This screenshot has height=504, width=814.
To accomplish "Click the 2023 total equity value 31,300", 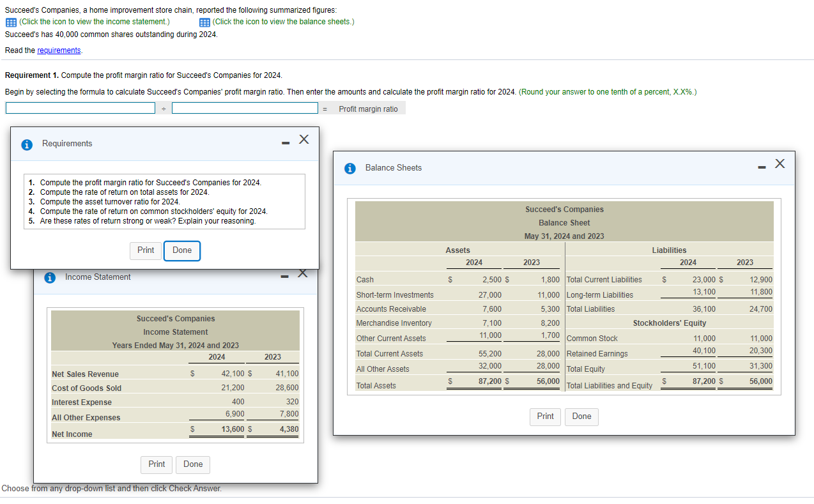I will [x=761, y=367].
